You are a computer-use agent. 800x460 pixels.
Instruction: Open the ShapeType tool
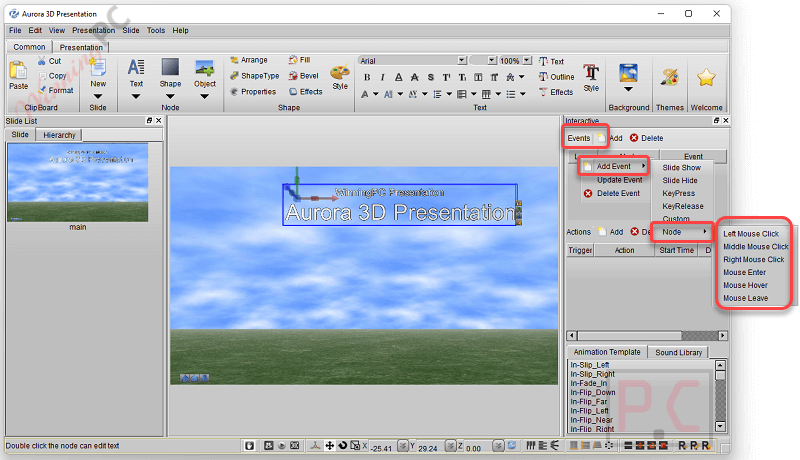(x=255, y=76)
